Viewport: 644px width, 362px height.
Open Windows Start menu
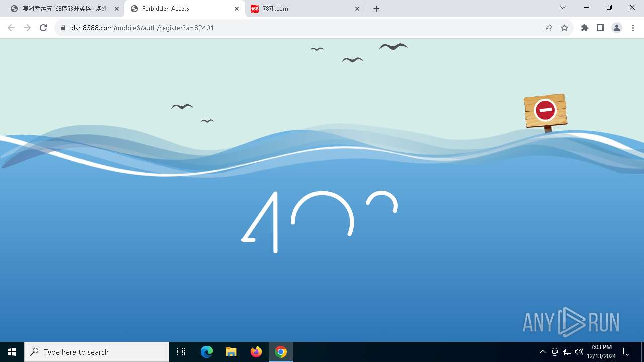[x=12, y=352]
